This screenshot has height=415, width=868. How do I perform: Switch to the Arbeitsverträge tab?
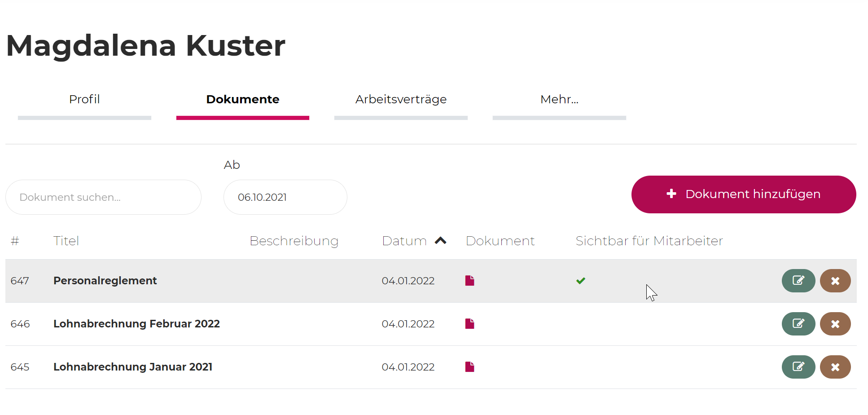(401, 99)
